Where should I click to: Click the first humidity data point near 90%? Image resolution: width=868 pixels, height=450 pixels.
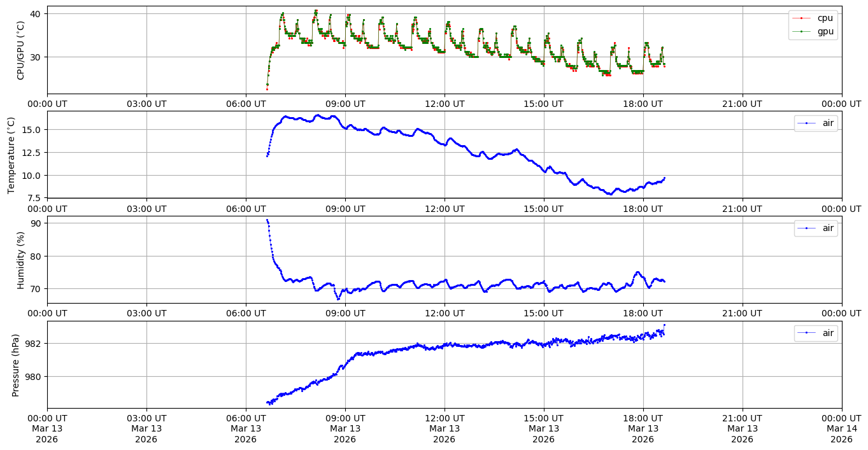[x=267, y=220]
